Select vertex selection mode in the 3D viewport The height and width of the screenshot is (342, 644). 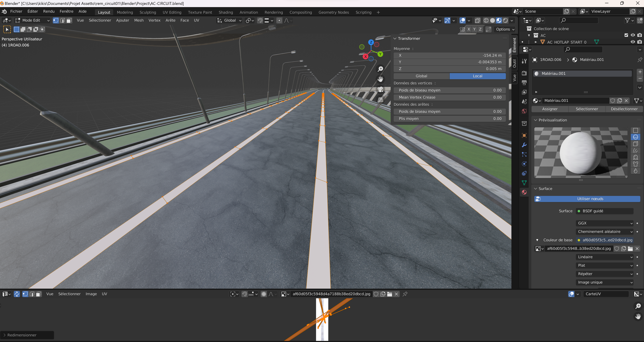tap(56, 20)
